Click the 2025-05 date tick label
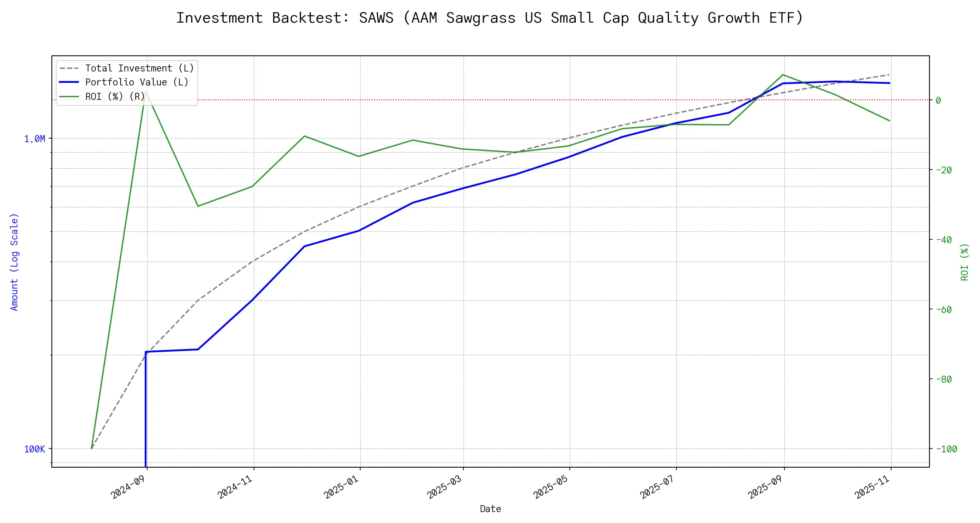The height and width of the screenshot is (523, 980). [552, 487]
